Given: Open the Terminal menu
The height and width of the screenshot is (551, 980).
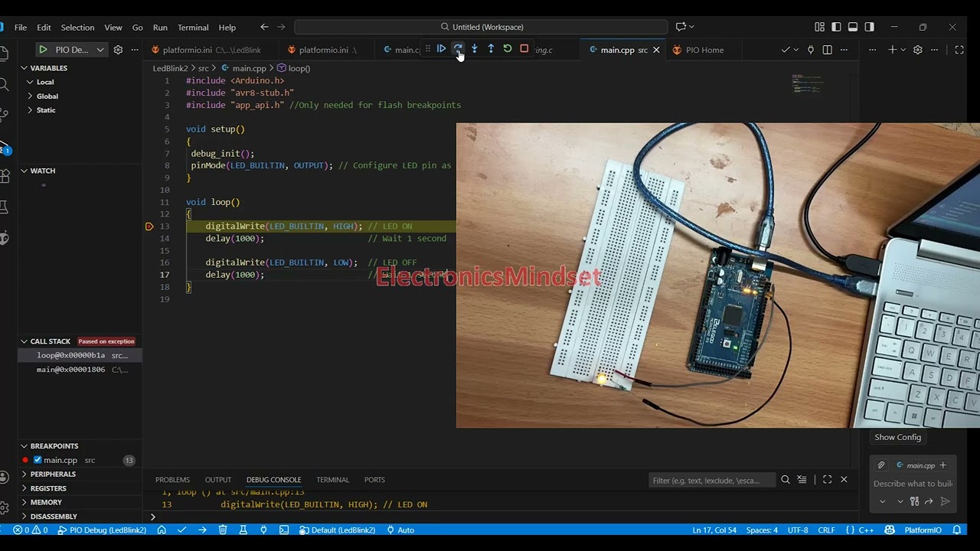Looking at the screenshot, I should tap(193, 28).
